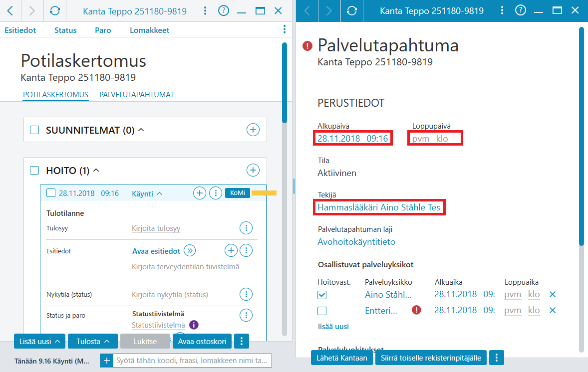Open right window title bar options menu
The image size is (588, 372).
pyautogui.click(x=502, y=10)
